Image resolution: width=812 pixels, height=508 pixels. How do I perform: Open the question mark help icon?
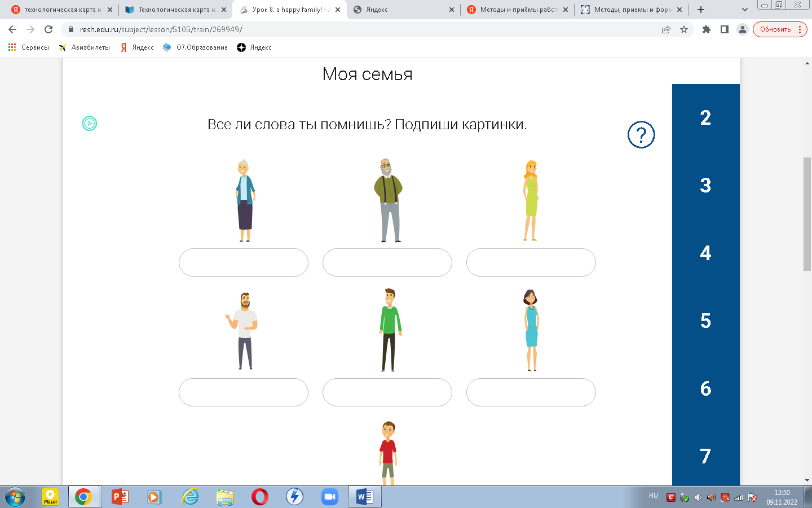tap(641, 134)
